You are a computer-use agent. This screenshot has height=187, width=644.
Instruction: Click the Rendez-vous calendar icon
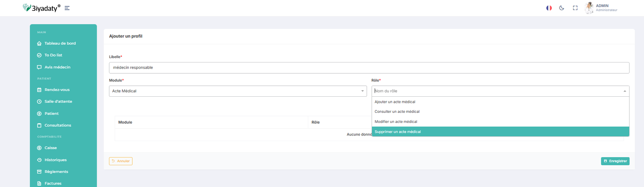click(x=39, y=90)
